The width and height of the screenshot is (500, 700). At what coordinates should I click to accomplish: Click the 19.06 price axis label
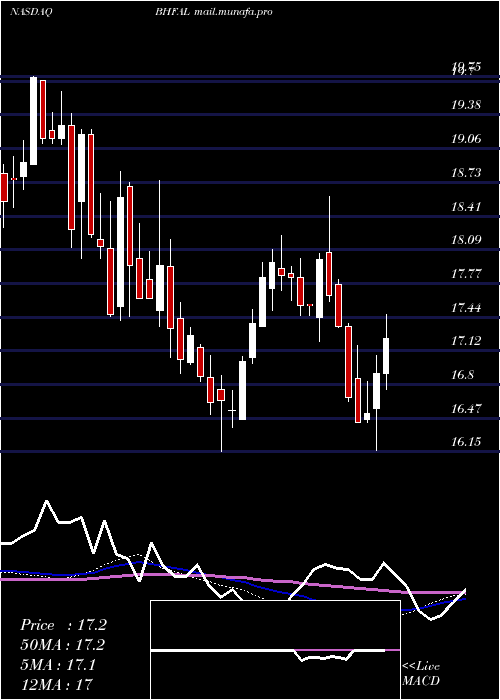(x=466, y=139)
